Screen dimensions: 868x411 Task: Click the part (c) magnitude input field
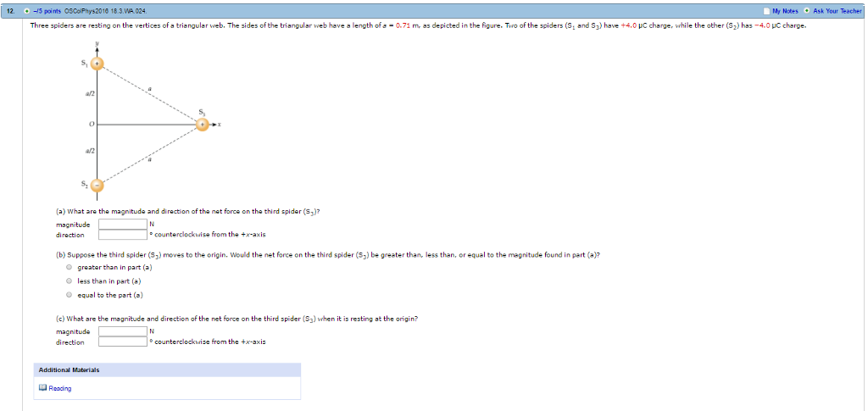click(122, 332)
